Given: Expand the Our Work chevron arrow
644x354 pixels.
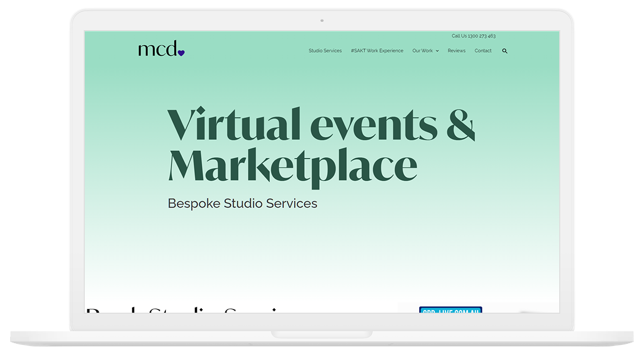Looking at the screenshot, I should click(x=437, y=51).
